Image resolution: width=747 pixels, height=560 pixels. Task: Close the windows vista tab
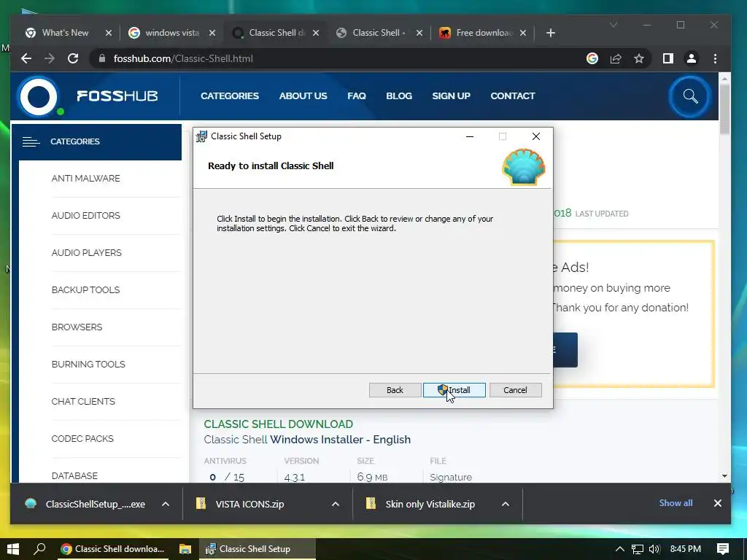pos(212,33)
